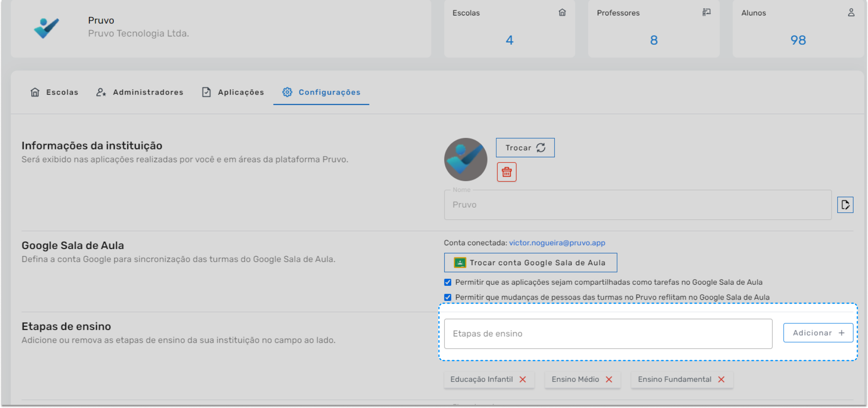868x408 pixels.
Task: Click the circular institution avatar image
Action: pyautogui.click(x=465, y=159)
